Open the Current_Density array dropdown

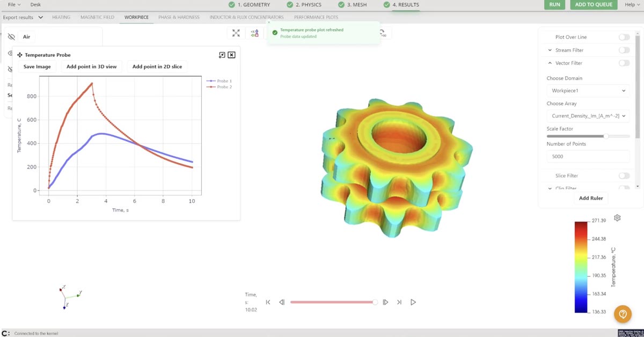(x=587, y=116)
